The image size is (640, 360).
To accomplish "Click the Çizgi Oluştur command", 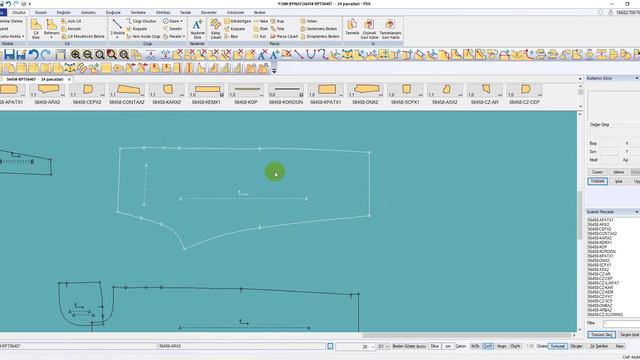I will 141,21.
